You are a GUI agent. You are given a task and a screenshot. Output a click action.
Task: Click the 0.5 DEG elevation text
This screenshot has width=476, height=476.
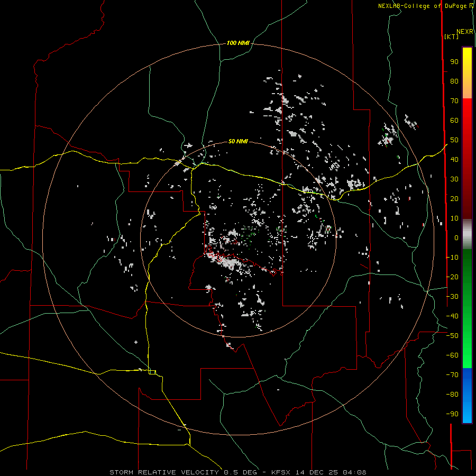[240, 472]
